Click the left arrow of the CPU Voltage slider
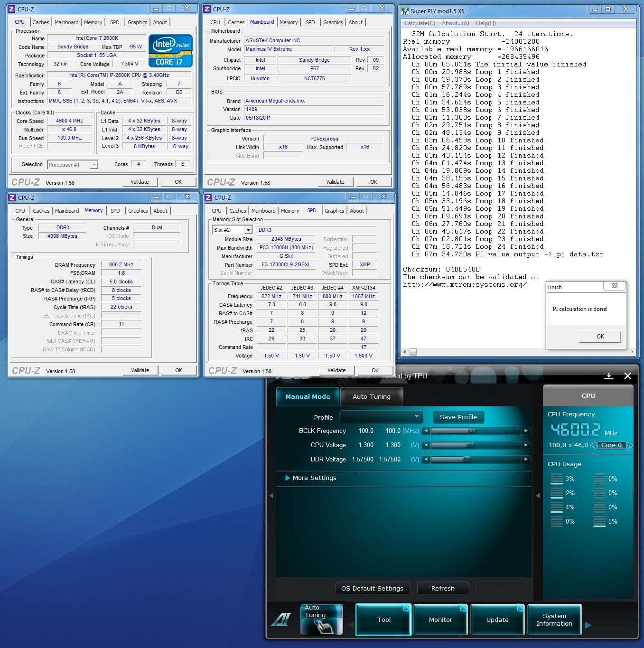 pos(426,445)
